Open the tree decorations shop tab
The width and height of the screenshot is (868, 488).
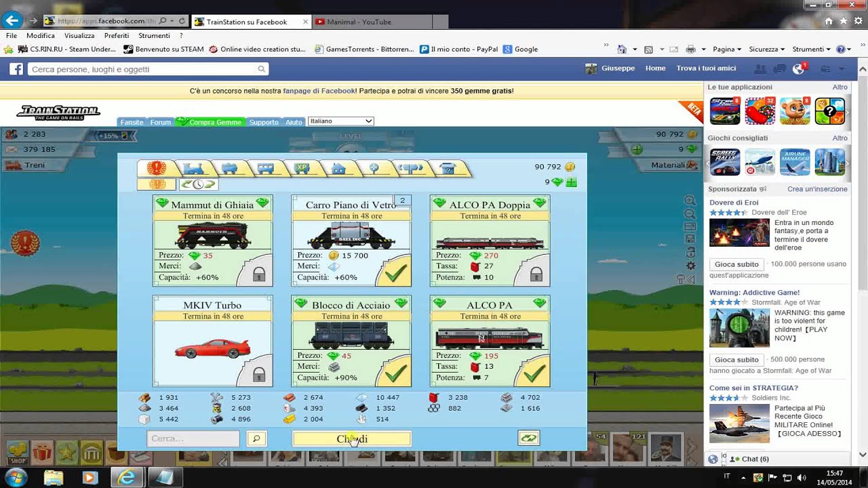[374, 168]
